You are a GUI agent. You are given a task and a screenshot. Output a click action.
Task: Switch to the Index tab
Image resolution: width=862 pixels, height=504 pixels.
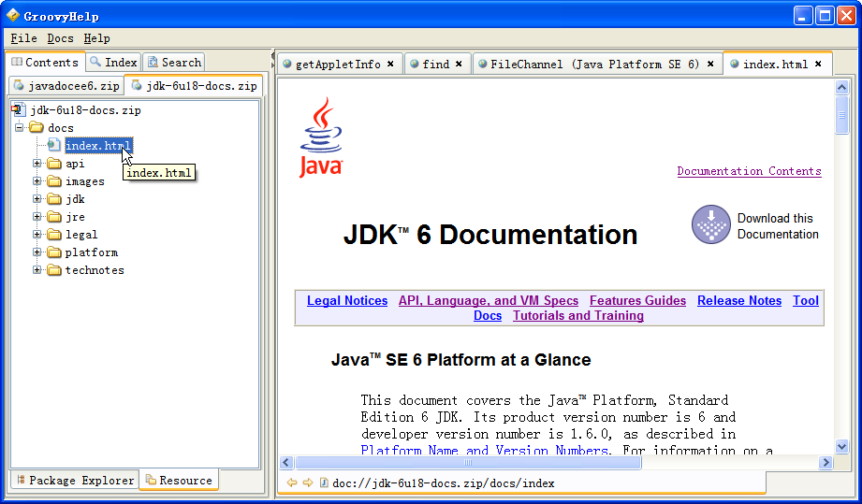click(x=114, y=62)
